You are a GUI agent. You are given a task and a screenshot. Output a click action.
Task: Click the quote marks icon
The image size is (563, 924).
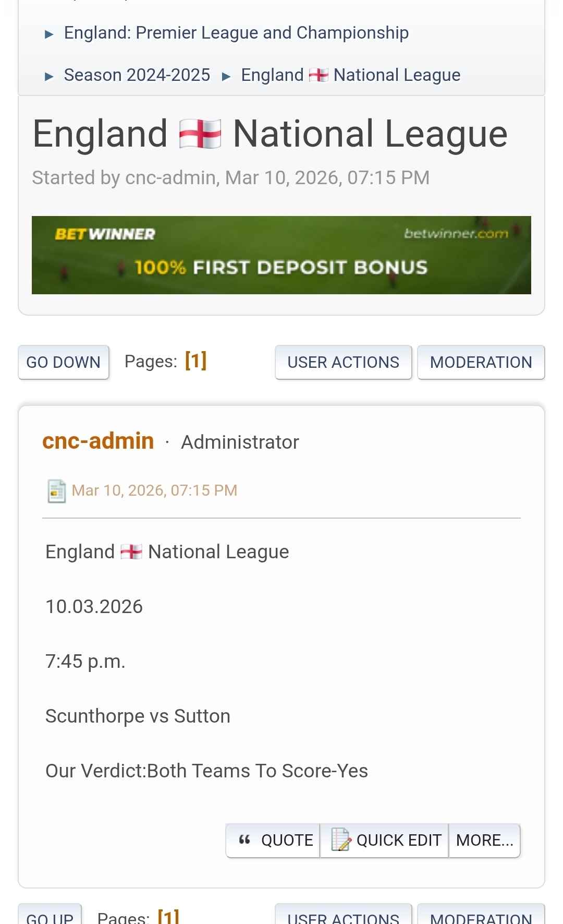[x=244, y=839]
